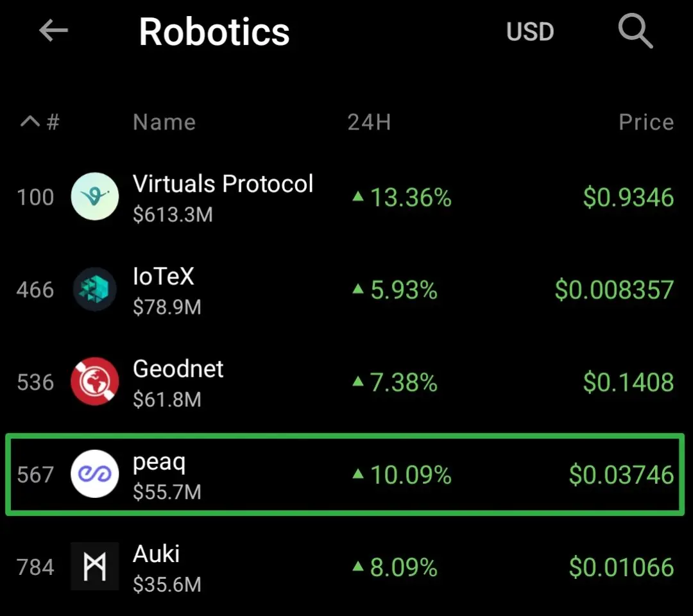Tap the back arrow icon

tap(53, 31)
